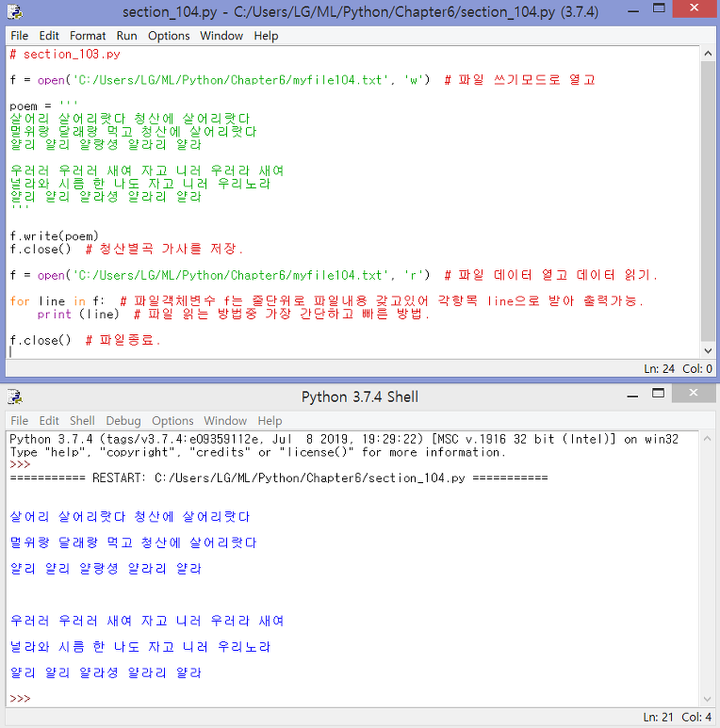Click the 'print (line)' statement
Viewport: 720px width, 728px height.
(x=78, y=315)
